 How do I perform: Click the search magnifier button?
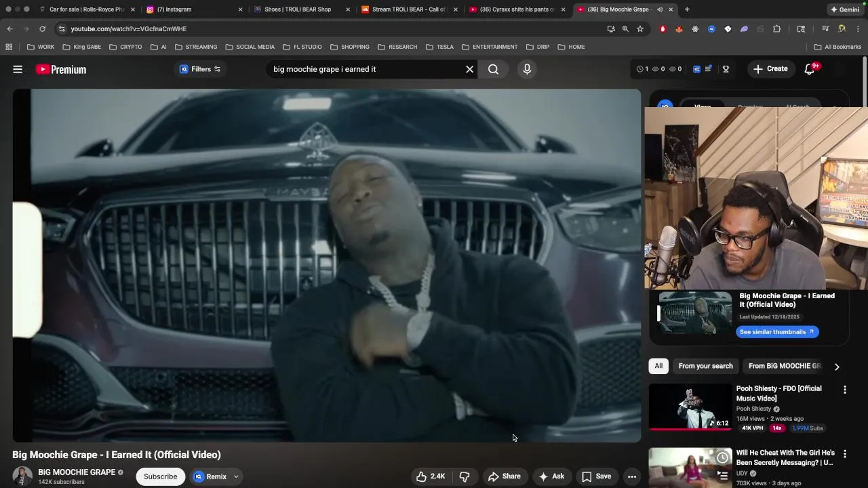coord(493,69)
